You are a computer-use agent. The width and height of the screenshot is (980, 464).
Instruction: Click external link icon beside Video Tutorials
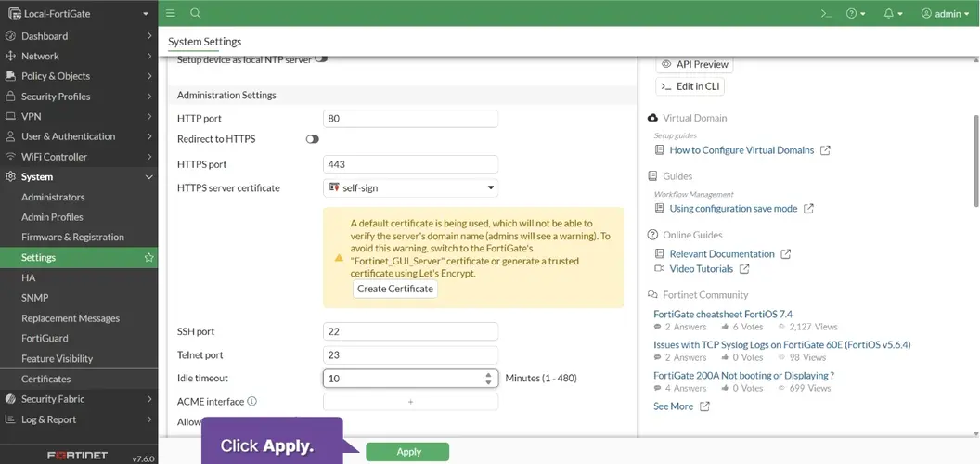(744, 269)
